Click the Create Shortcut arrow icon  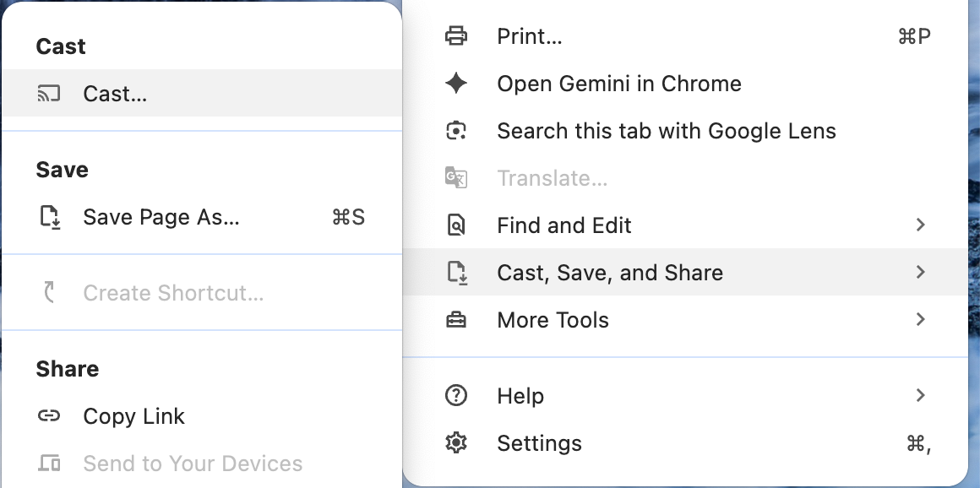(49, 292)
